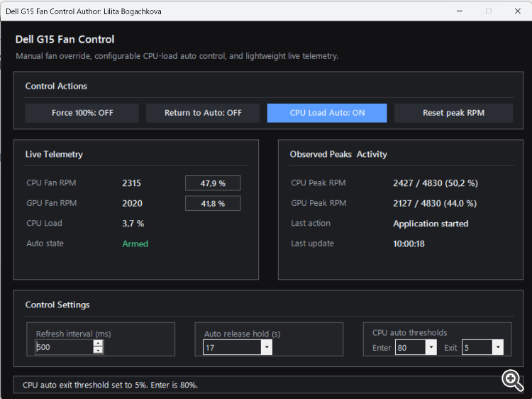Viewport: 532px width, 399px height.
Task: Click the last update time 10:00:18
Action: tap(409, 244)
